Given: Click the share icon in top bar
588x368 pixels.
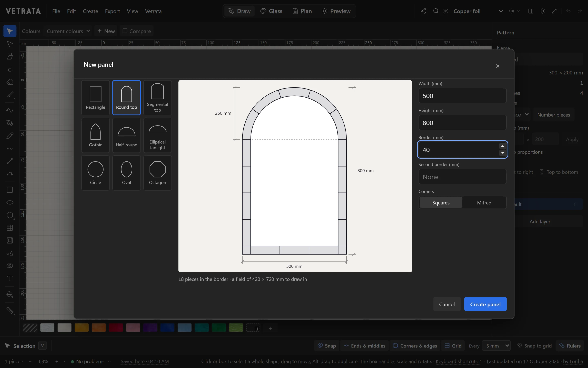Looking at the screenshot, I should [x=423, y=11].
